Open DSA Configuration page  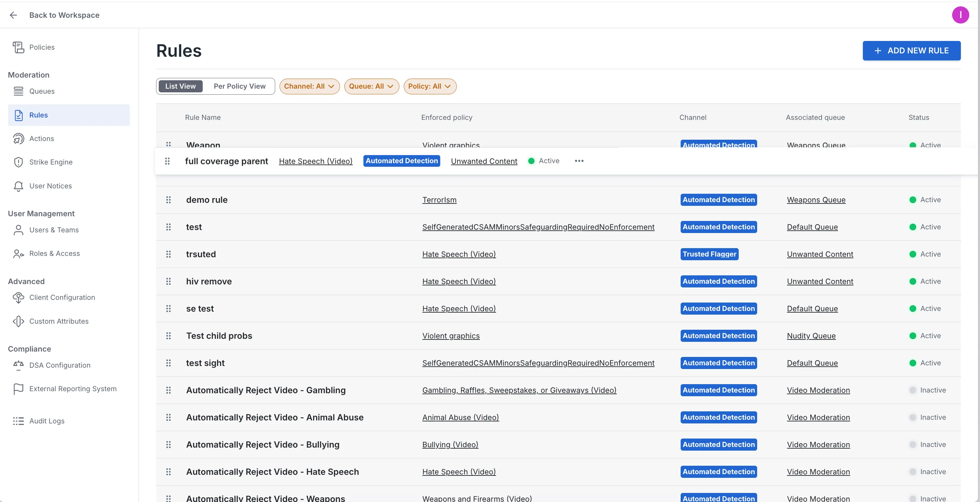click(60, 365)
